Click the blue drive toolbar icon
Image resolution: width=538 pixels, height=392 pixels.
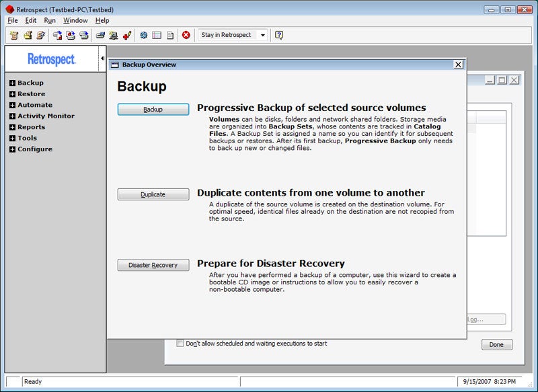pos(100,35)
